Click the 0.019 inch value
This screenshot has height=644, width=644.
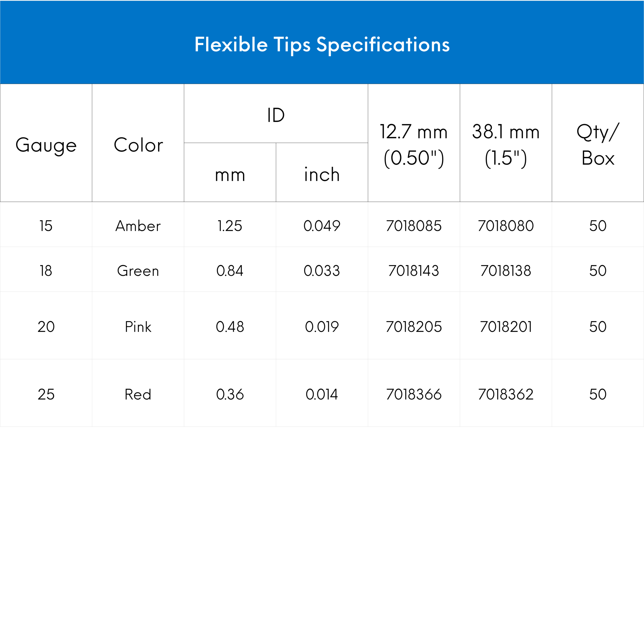322,327
